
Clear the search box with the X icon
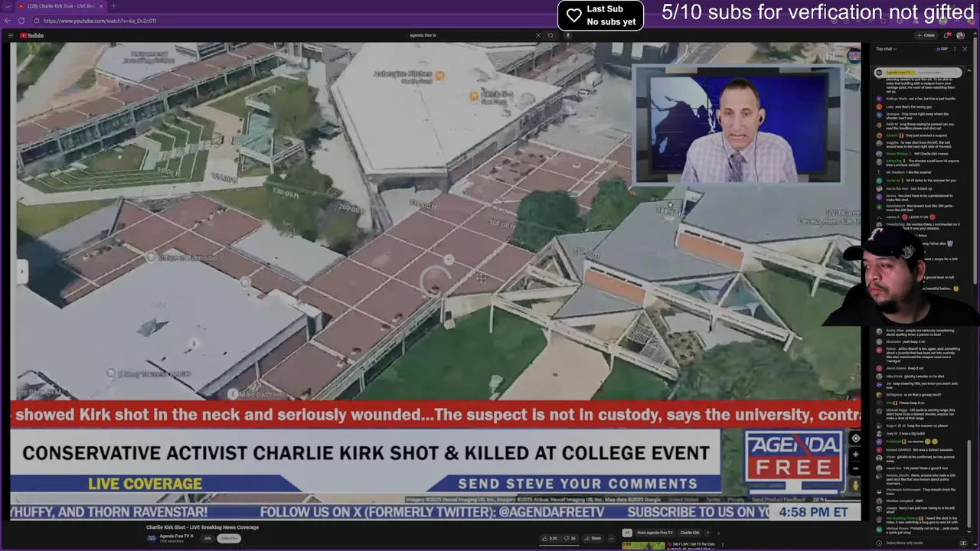click(537, 35)
